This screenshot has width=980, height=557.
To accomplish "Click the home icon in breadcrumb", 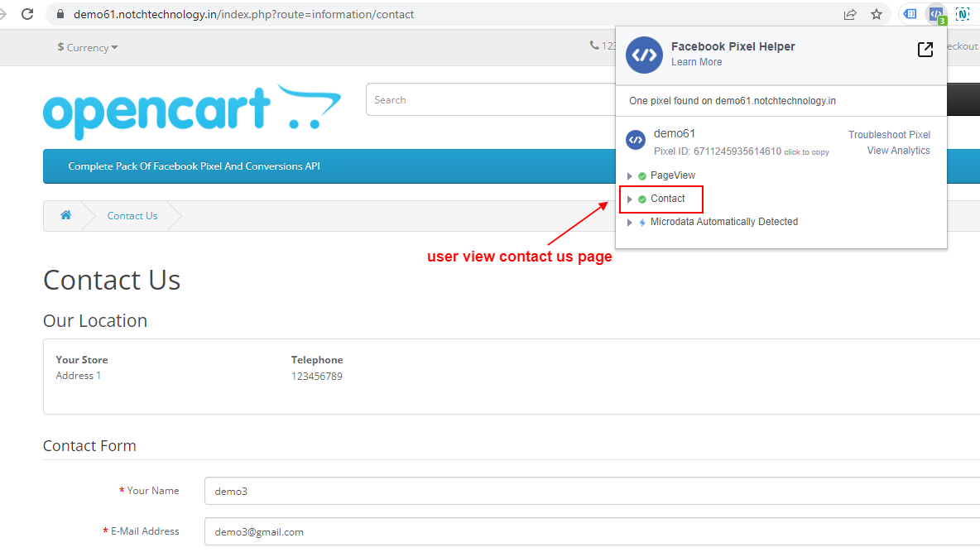I will (x=65, y=215).
